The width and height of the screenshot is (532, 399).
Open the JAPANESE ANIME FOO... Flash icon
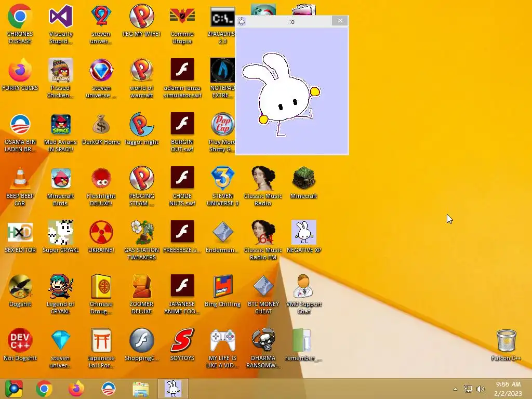point(182,286)
